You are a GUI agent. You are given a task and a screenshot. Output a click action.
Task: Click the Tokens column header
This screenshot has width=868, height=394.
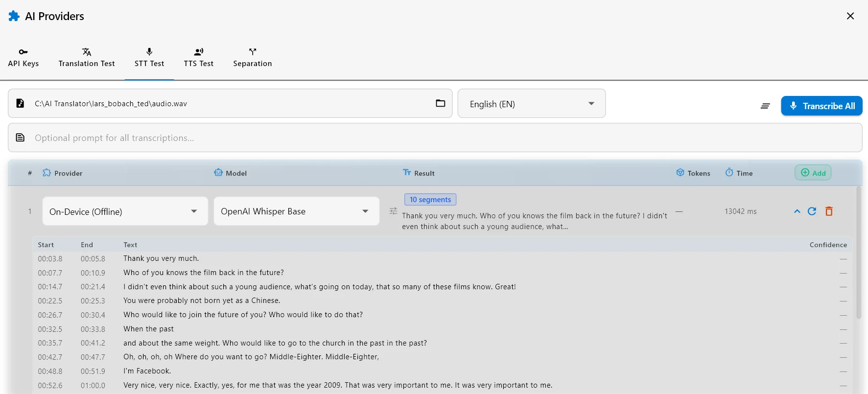coord(693,173)
